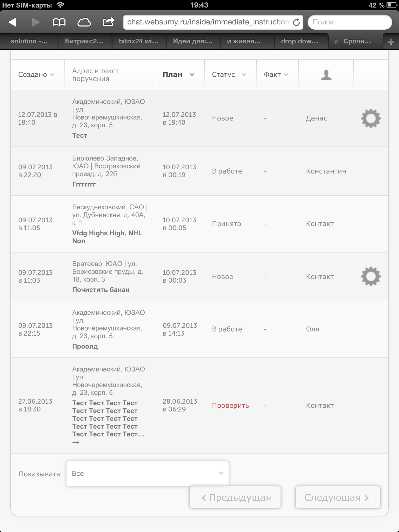Open iCloud tabs cloud icon
The height and width of the screenshot is (532, 399).
(84, 22)
